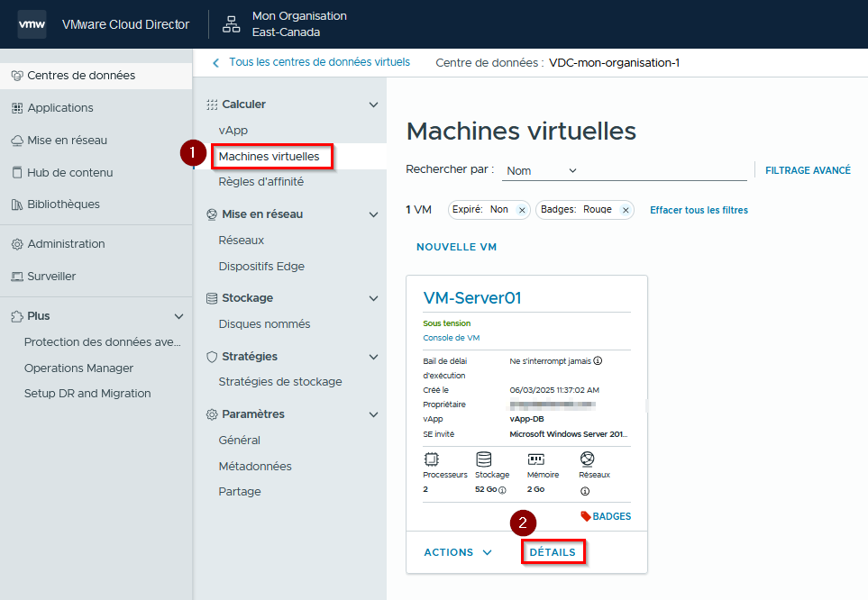Screen dimensions: 868x600
Task: Click the info icon under Réseaux
Action: (x=585, y=491)
